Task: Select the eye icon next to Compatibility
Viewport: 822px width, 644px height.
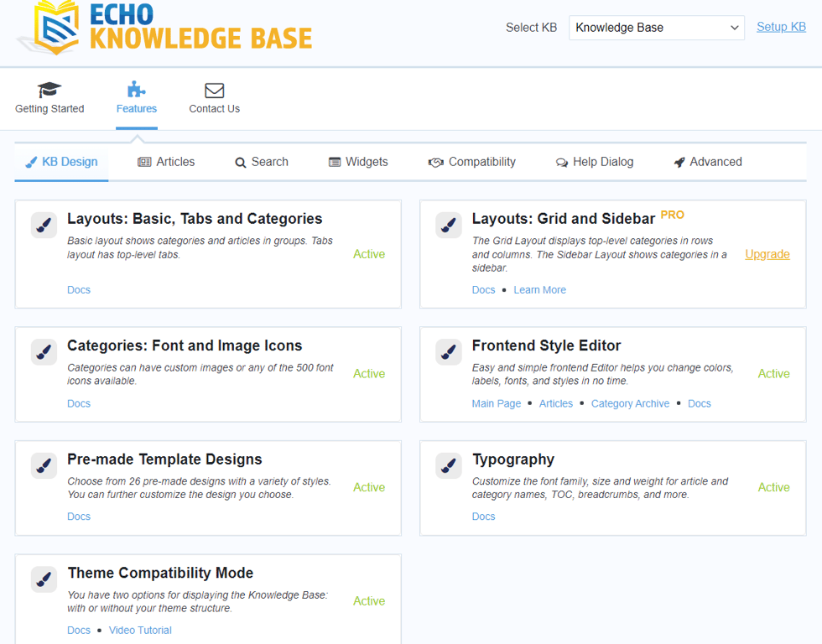Action: (x=436, y=161)
